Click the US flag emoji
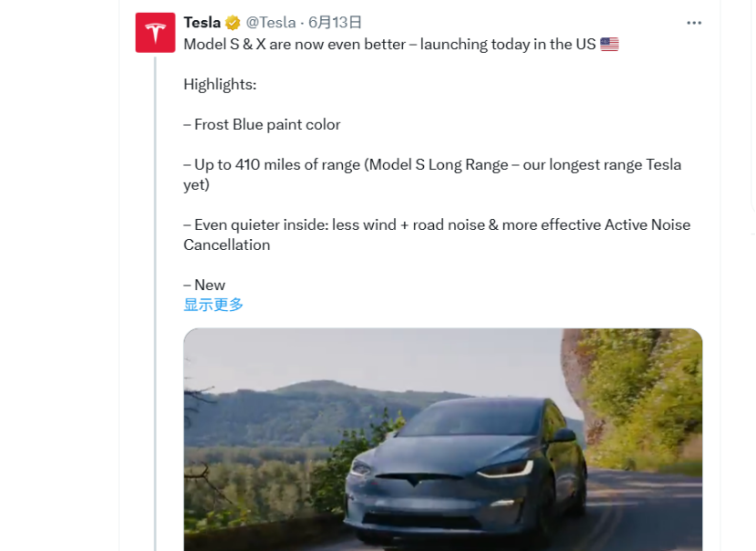 [x=610, y=44]
